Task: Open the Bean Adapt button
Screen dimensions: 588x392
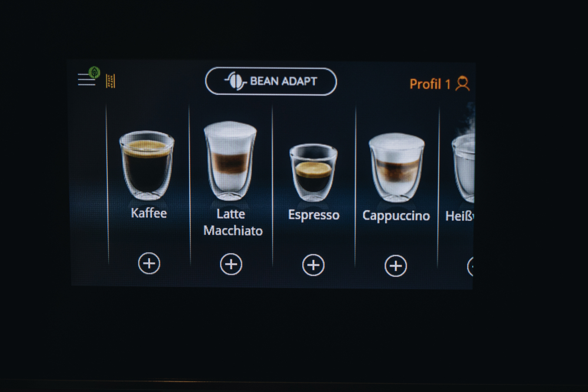Action: pyautogui.click(x=270, y=81)
